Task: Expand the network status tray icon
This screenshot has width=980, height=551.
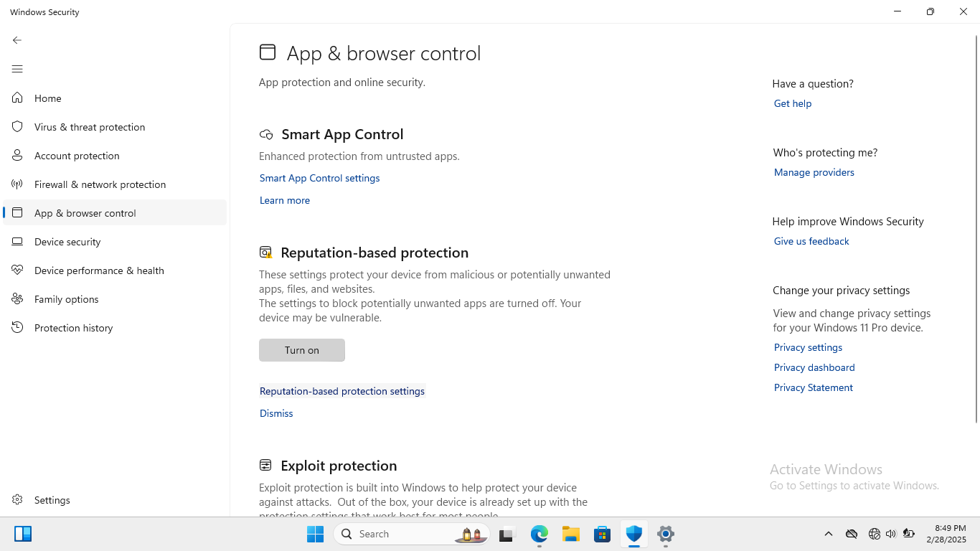Action: click(875, 534)
